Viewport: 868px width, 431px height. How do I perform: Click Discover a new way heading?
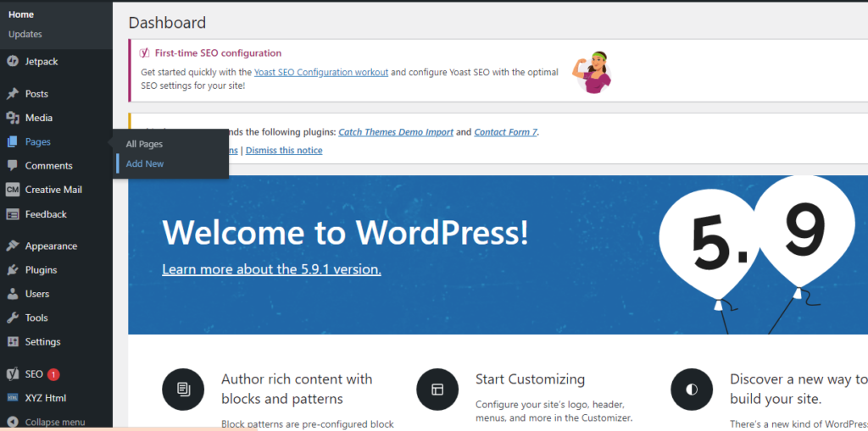tap(798, 389)
